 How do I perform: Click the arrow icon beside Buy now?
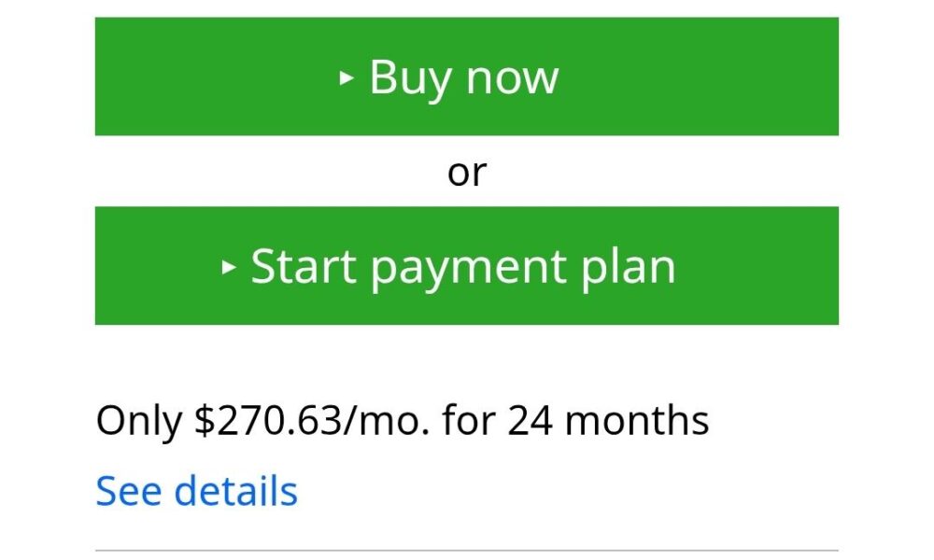(347, 79)
